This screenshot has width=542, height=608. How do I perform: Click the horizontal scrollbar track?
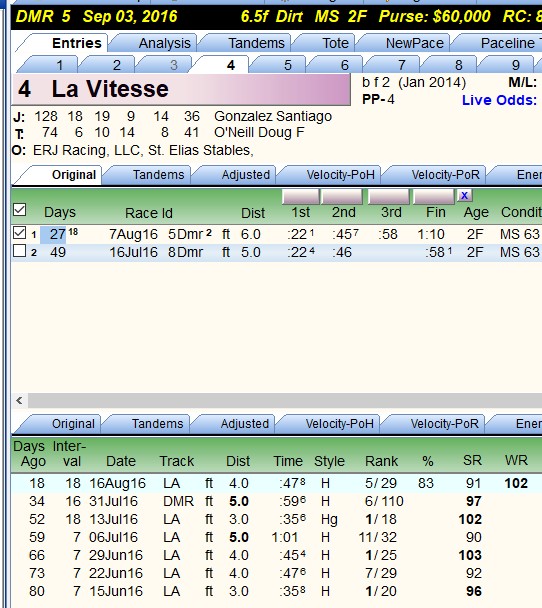point(285,400)
